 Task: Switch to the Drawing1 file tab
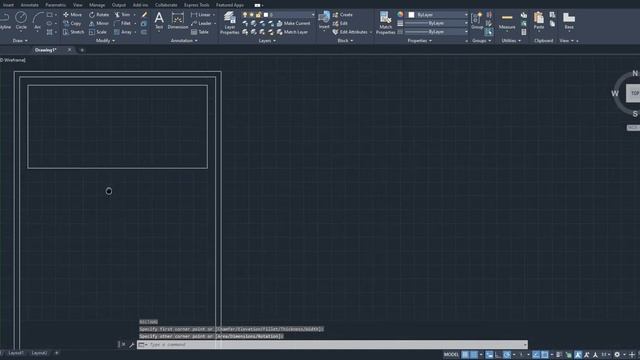coord(45,50)
